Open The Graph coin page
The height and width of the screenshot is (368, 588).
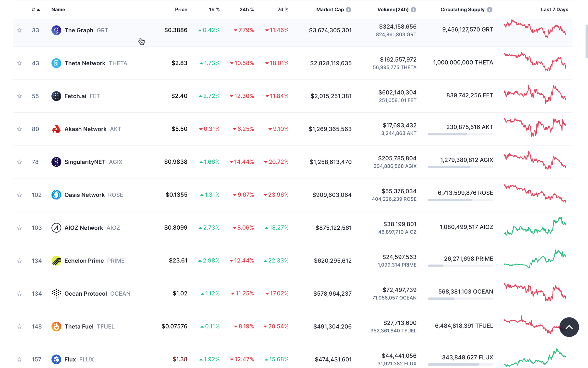click(x=79, y=30)
